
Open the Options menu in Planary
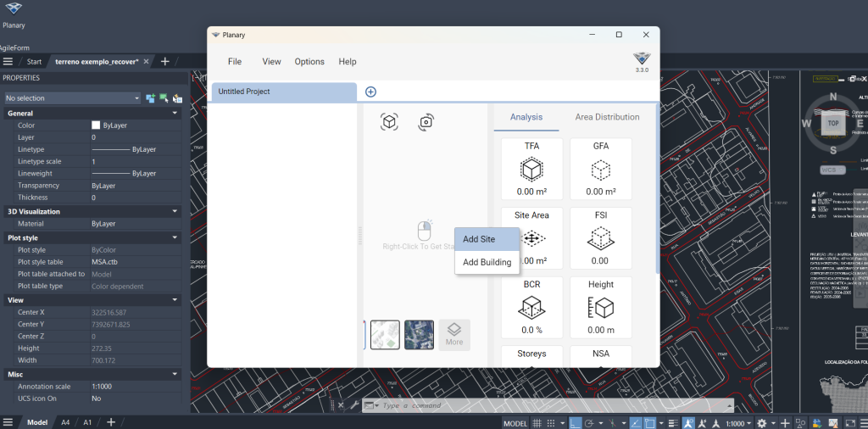pyautogui.click(x=309, y=61)
